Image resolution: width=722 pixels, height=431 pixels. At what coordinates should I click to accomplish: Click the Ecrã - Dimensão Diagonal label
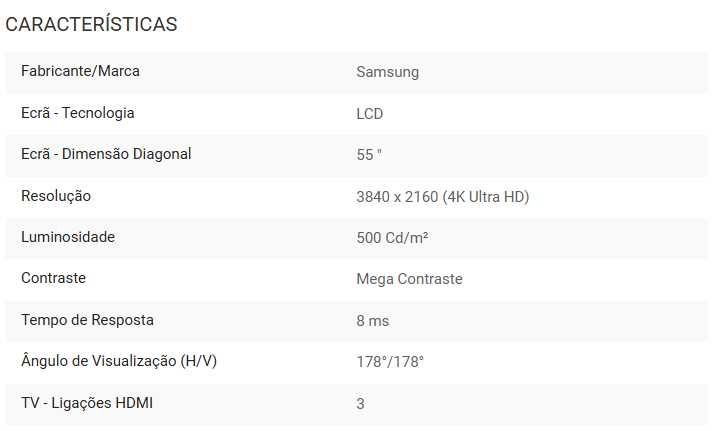(106, 154)
